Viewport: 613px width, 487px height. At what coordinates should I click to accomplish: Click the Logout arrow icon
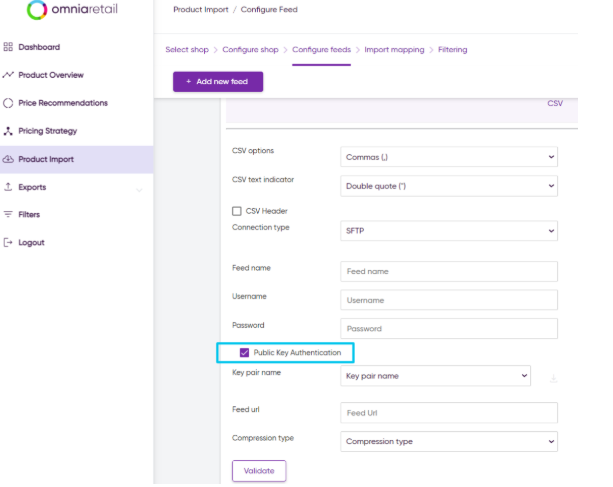[x=8, y=242]
